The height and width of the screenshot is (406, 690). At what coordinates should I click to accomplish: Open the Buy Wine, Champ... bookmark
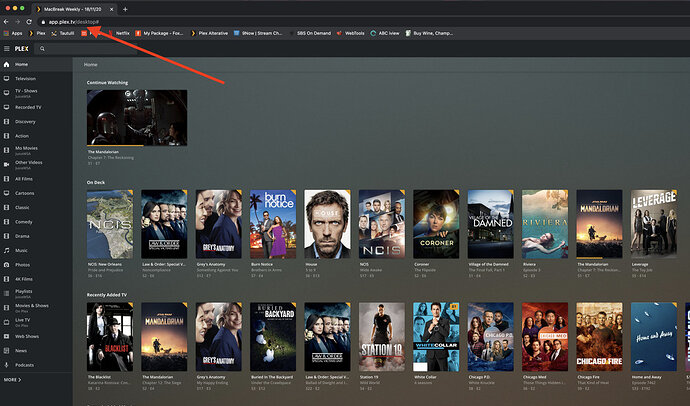(x=429, y=33)
